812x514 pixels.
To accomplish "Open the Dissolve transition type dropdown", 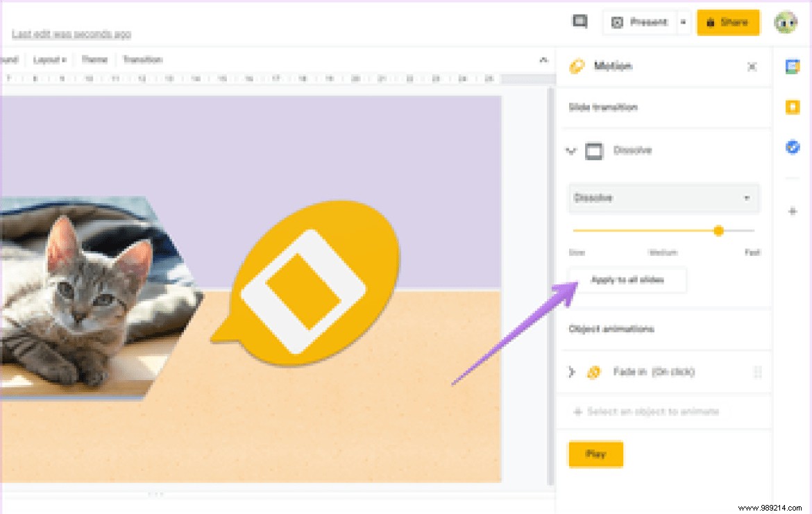I will click(663, 198).
